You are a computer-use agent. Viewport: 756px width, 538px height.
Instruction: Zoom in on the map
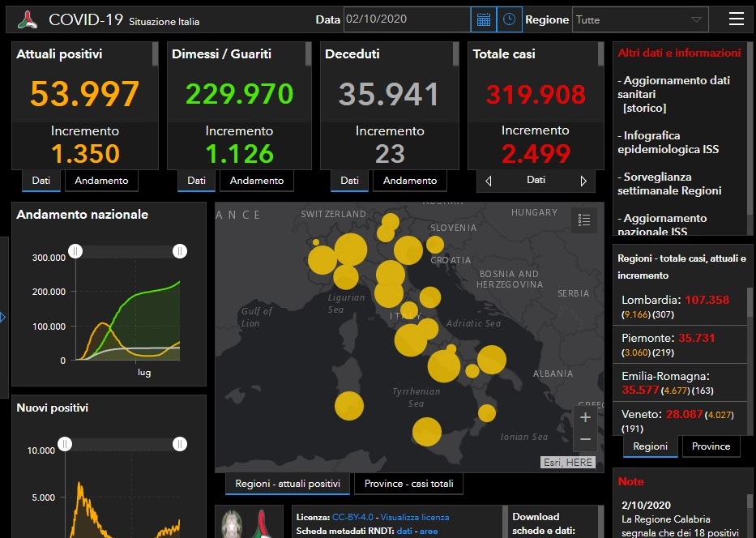tap(585, 418)
